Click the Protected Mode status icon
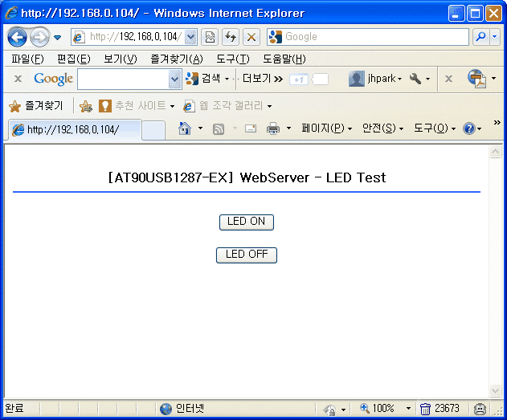The image size is (507, 420). 329,410
